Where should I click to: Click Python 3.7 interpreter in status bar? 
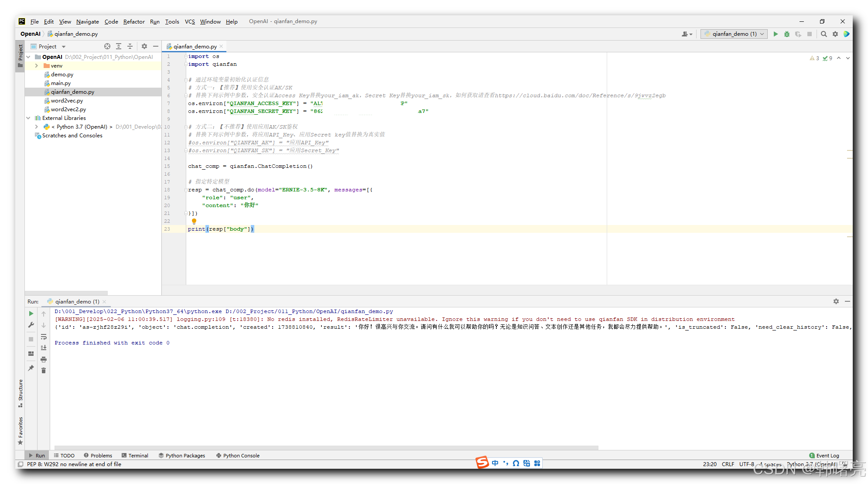point(811,464)
